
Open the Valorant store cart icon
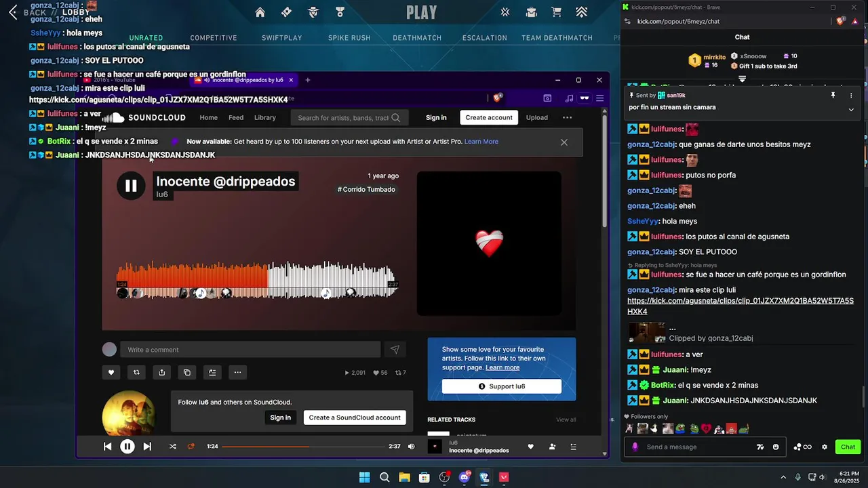click(557, 12)
